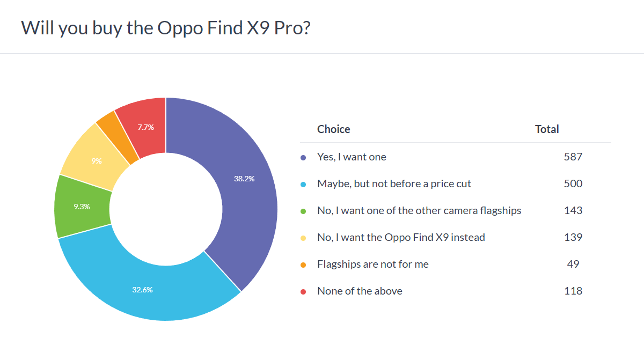Select 'Maybe, but not before a price cut'

coord(394,184)
